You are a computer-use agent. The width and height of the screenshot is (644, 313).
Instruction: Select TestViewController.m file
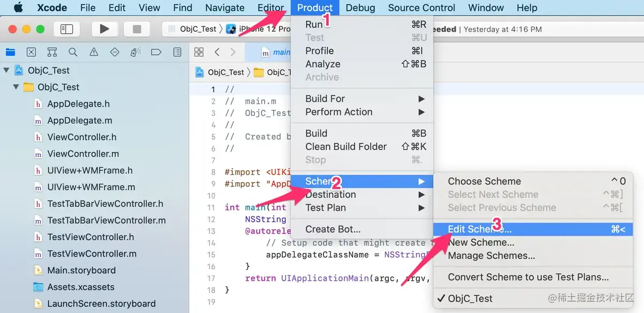click(92, 254)
